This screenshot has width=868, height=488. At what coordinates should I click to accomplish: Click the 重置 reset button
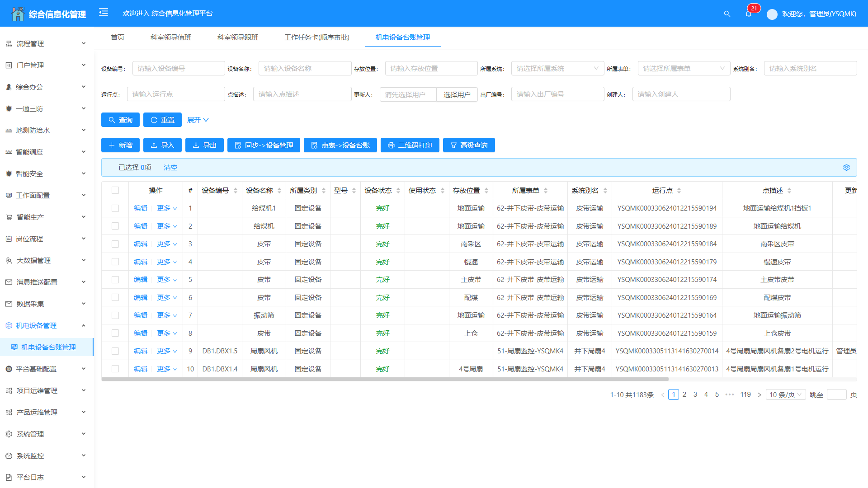coord(162,120)
